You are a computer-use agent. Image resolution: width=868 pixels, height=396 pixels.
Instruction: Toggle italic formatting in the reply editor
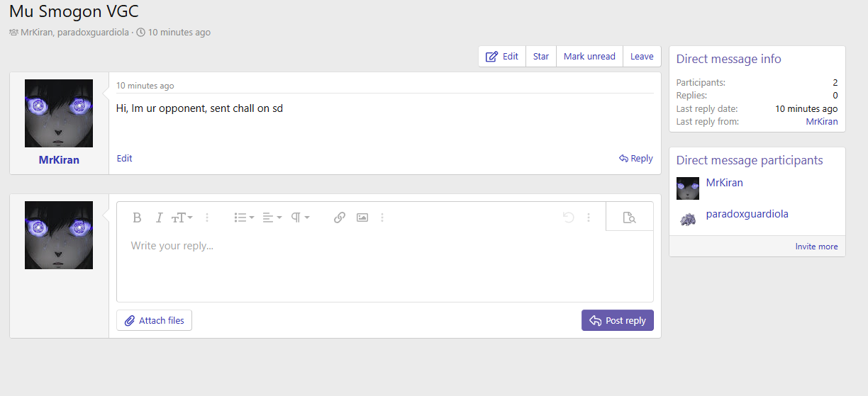coord(160,217)
